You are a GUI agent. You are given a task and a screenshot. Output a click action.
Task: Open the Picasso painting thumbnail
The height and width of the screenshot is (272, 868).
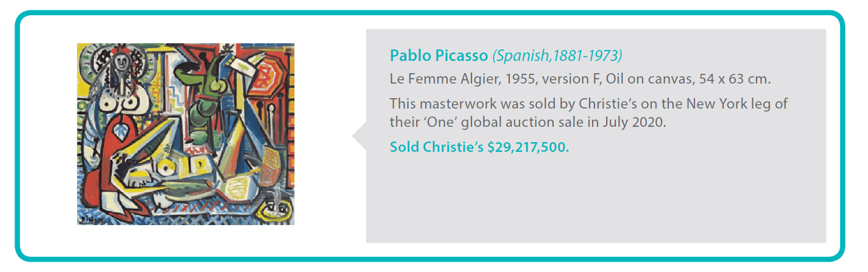(x=185, y=134)
